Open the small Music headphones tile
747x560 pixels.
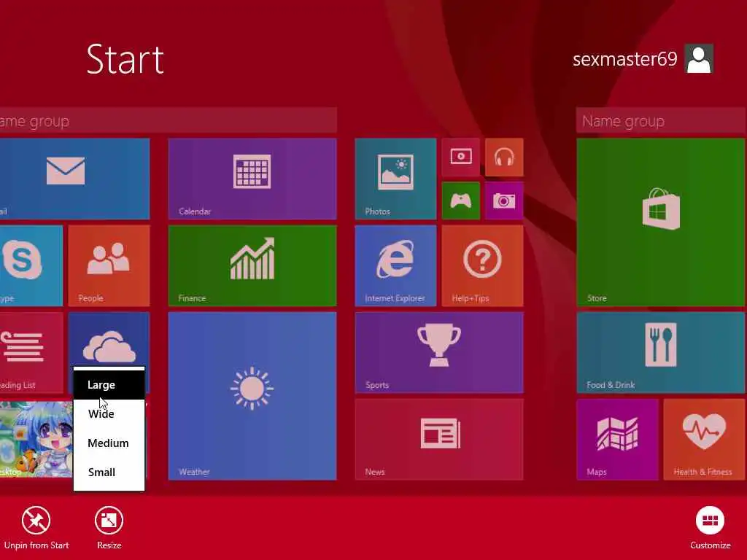point(504,157)
